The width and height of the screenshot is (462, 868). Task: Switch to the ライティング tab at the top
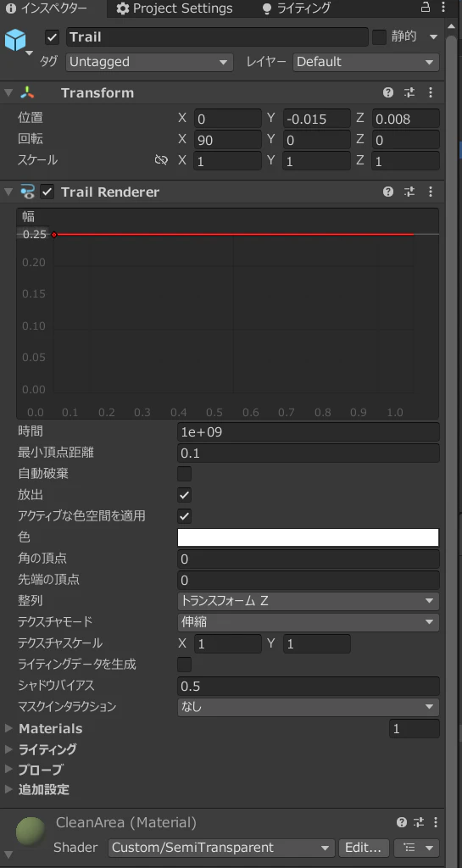296,8
